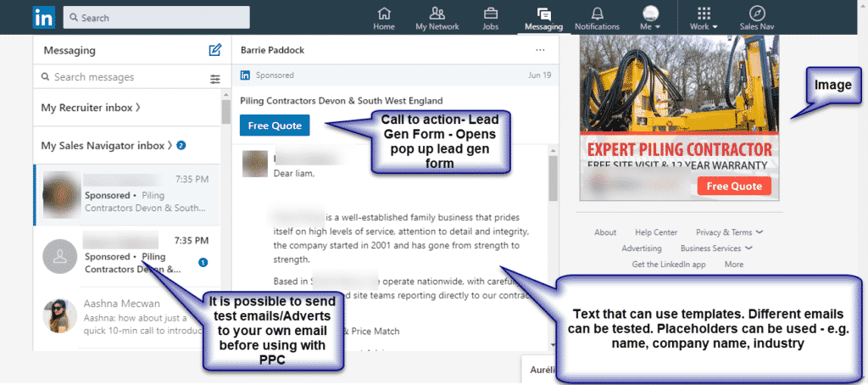Click the Search messages field
Image resolution: width=868 pixels, height=385 pixels.
point(122,77)
